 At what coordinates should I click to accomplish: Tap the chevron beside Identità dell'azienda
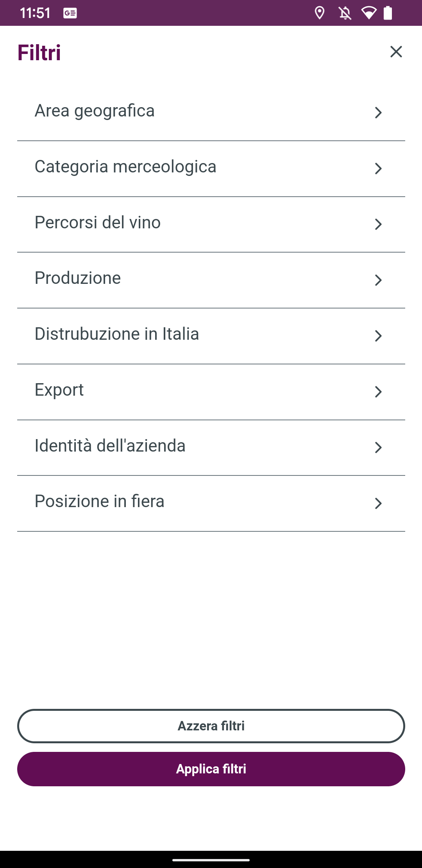tap(378, 448)
